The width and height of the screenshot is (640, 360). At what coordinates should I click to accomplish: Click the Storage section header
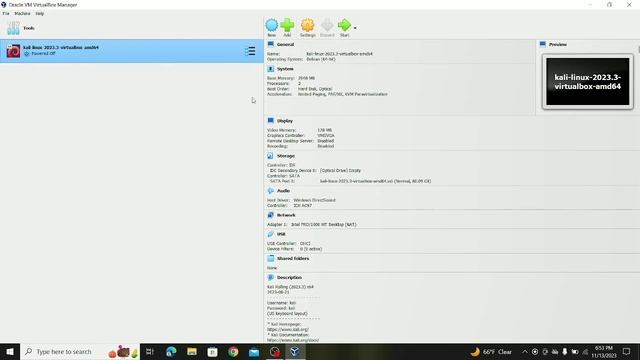(x=286, y=156)
